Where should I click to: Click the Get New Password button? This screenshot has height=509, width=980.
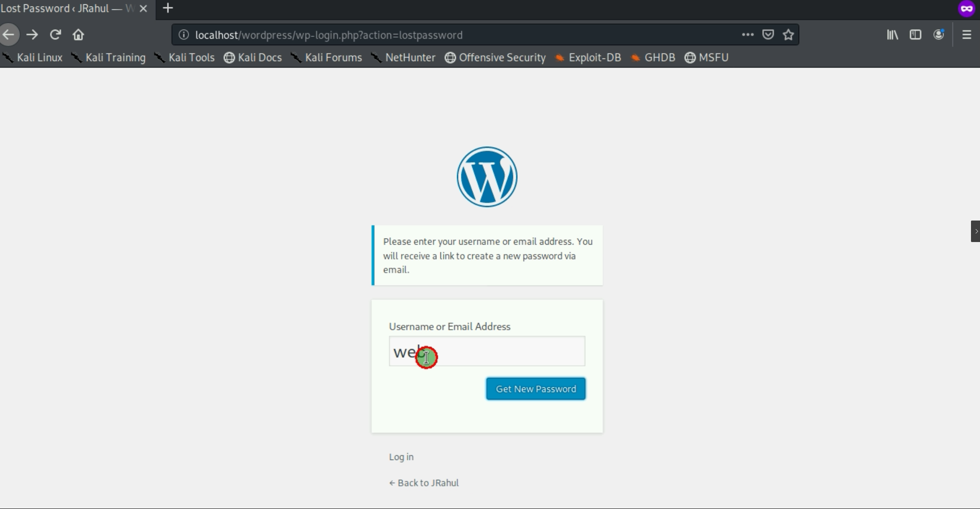coord(535,389)
